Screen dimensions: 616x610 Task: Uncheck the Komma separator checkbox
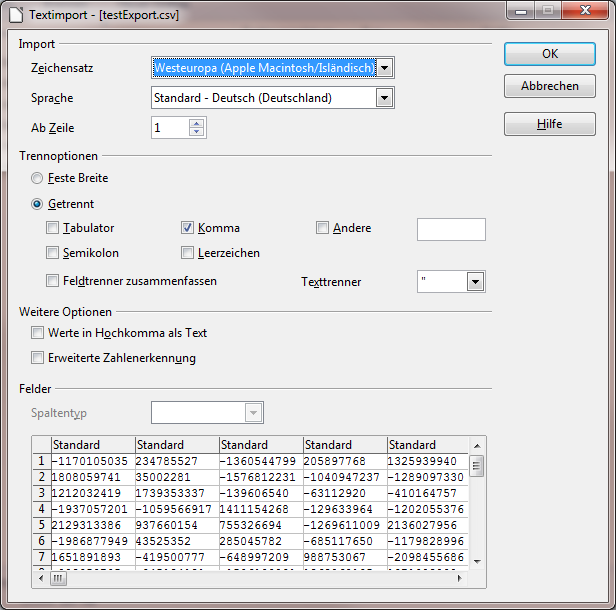188,228
